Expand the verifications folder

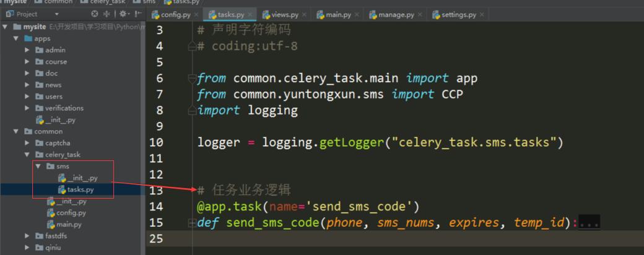[27, 108]
